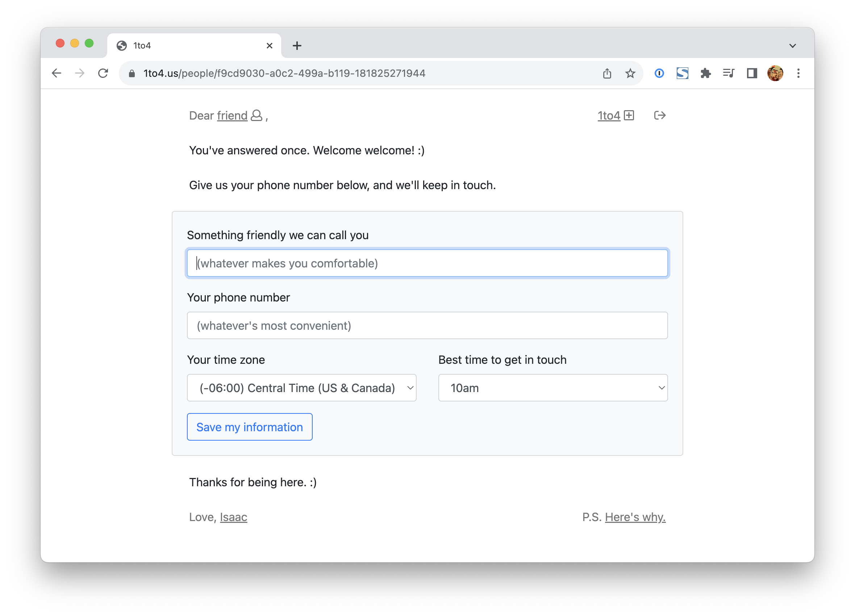Click the person icon next to friend
Screen dimensions: 855x616
point(256,115)
